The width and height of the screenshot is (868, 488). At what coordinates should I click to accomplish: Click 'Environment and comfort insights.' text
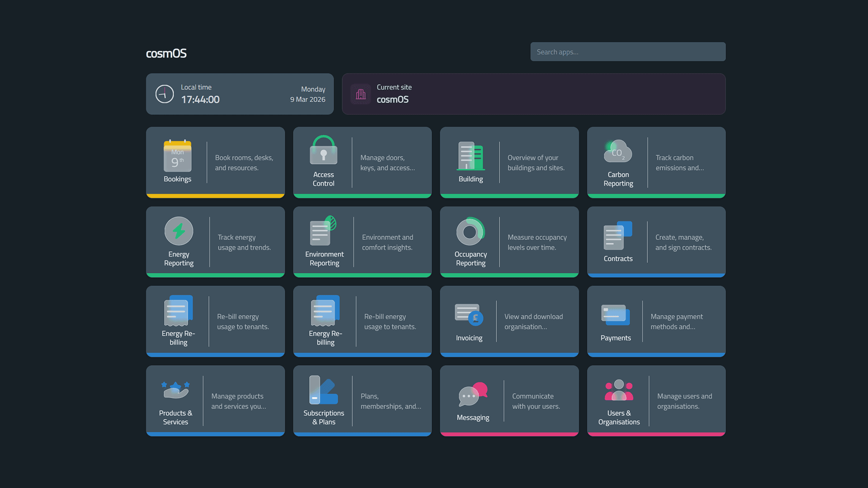point(387,242)
